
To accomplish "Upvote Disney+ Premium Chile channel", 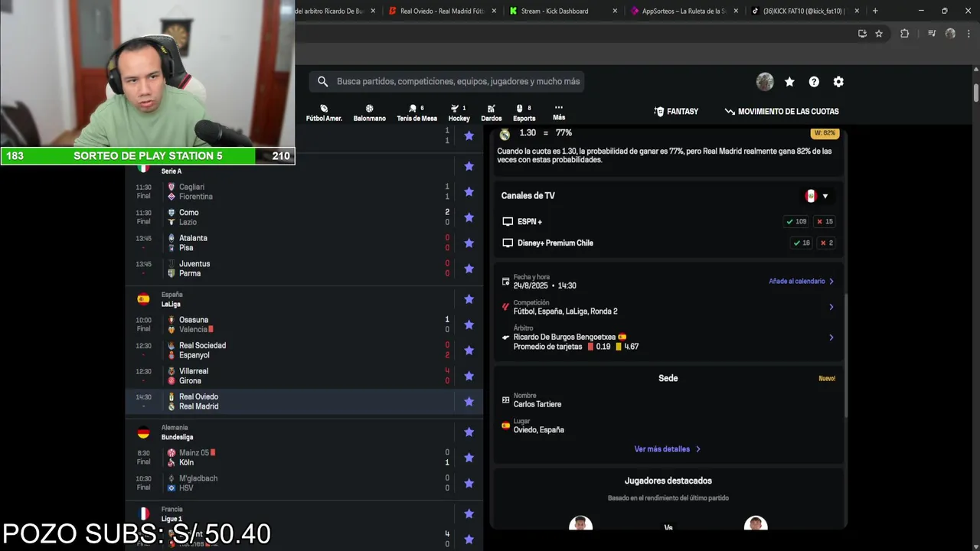I will tap(801, 243).
